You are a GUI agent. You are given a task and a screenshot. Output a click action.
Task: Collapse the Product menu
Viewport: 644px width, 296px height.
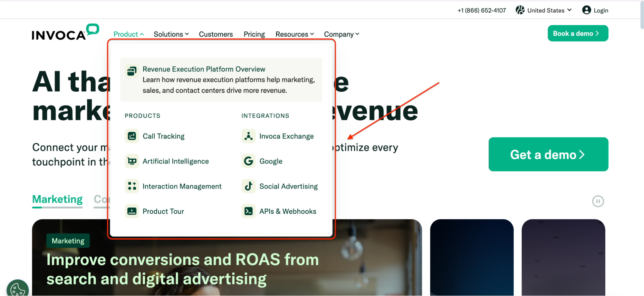click(129, 34)
